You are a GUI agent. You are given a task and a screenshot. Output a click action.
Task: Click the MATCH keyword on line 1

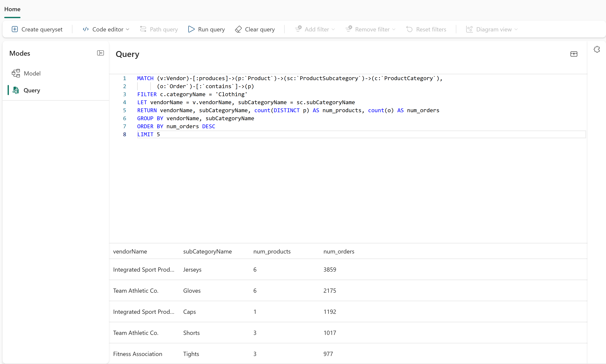click(145, 78)
